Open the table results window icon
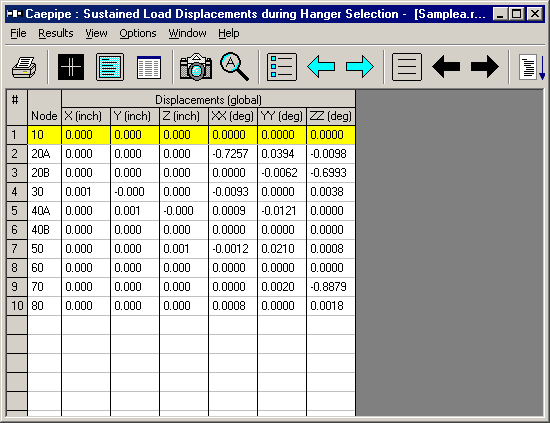The height and width of the screenshot is (423, 550). pyautogui.click(x=149, y=67)
